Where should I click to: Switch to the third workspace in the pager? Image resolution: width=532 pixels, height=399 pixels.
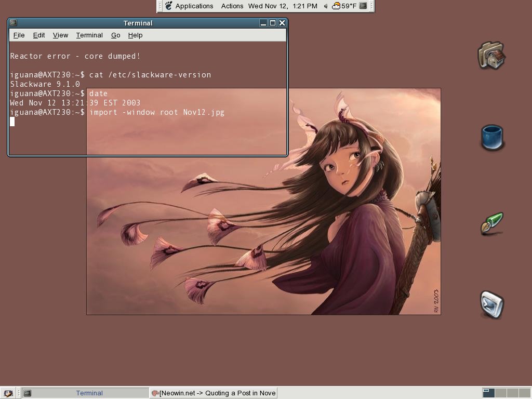click(512, 393)
